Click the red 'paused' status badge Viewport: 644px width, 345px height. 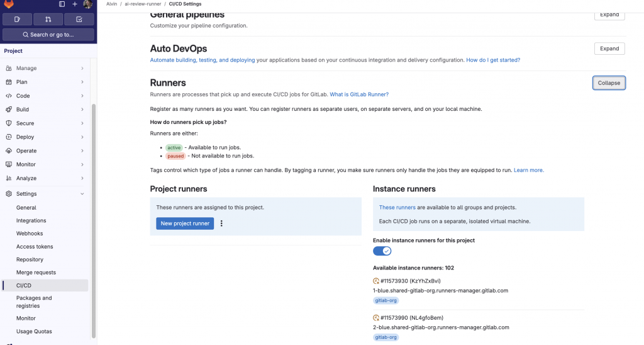pos(175,156)
